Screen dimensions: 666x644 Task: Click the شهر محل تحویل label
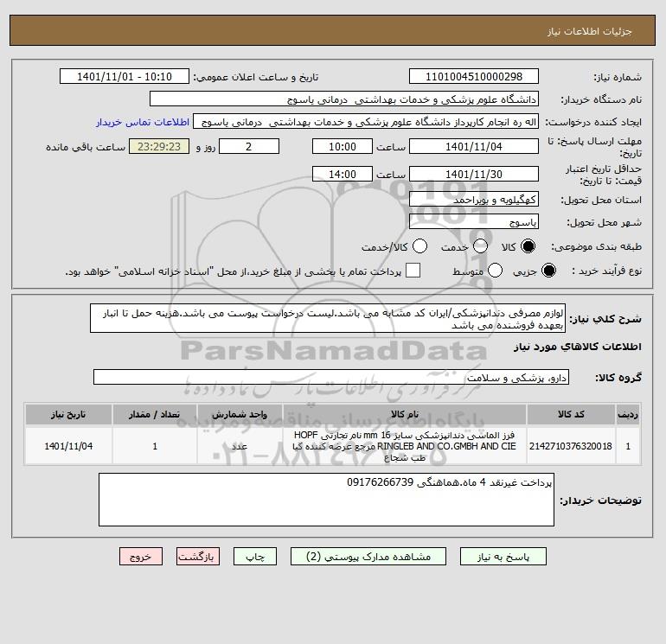[605, 222]
